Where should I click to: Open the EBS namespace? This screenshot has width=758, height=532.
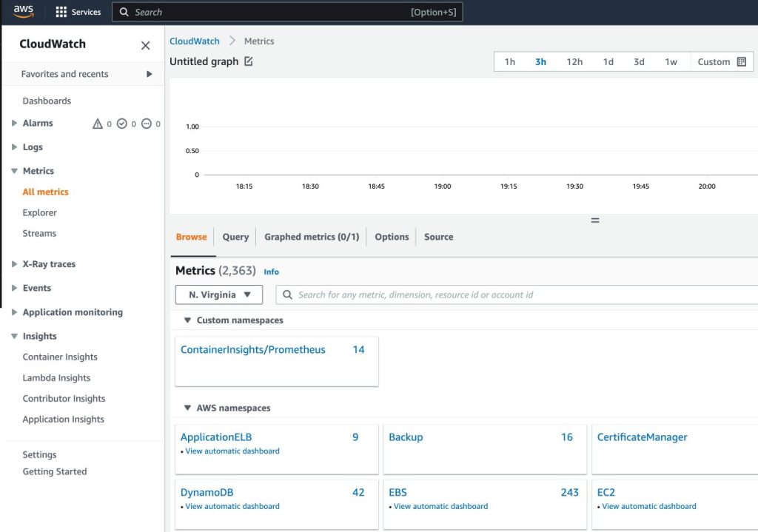[x=398, y=492]
